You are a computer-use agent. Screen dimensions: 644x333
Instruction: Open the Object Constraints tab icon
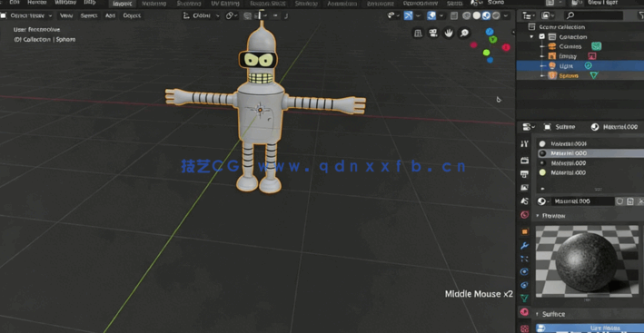pos(524,285)
